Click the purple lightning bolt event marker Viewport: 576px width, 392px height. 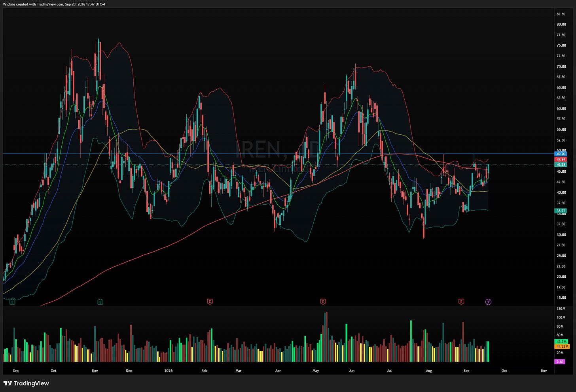coord(488,302)
